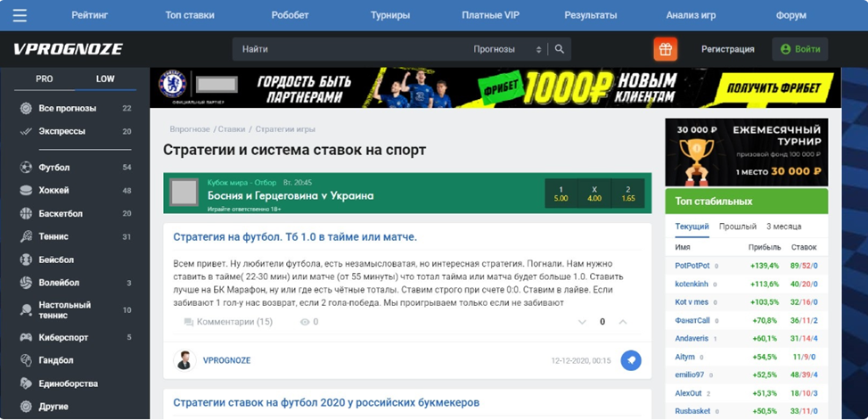Upvote the article with up chevron
Viewport: 868px width, 420px height.
click(x=623, y=322)
